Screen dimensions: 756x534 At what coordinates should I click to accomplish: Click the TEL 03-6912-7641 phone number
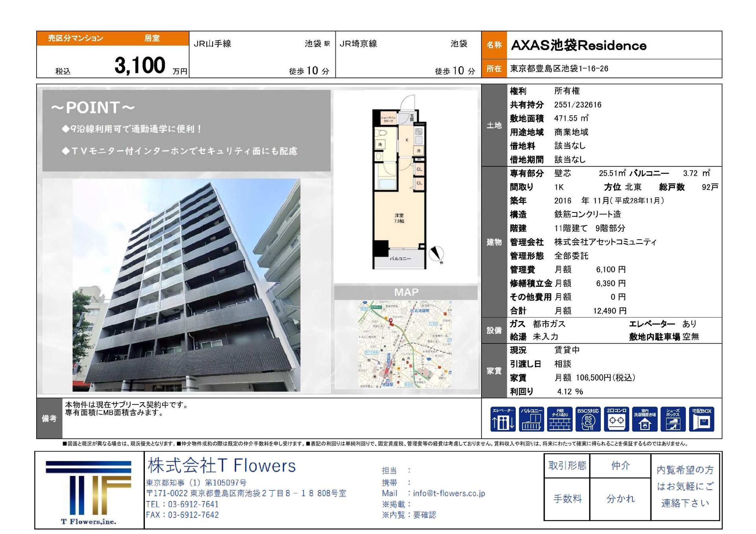point(182,504)
